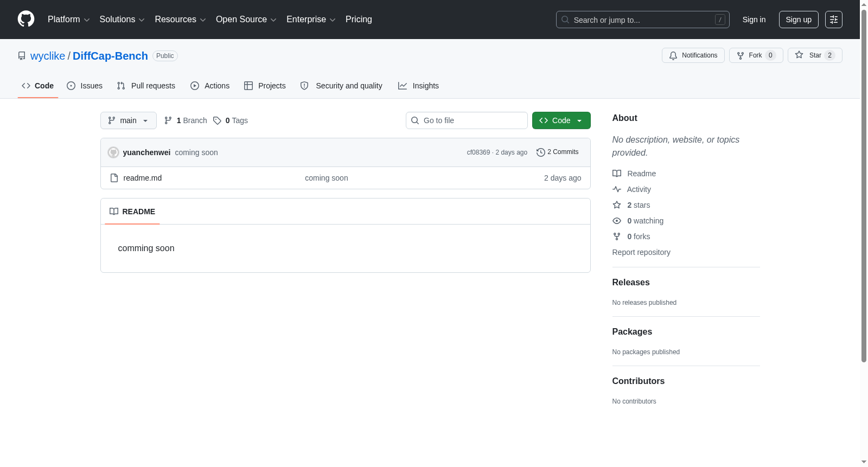Open commit cf08369
This screenshot has height=467, width=868.
[478, 152]
